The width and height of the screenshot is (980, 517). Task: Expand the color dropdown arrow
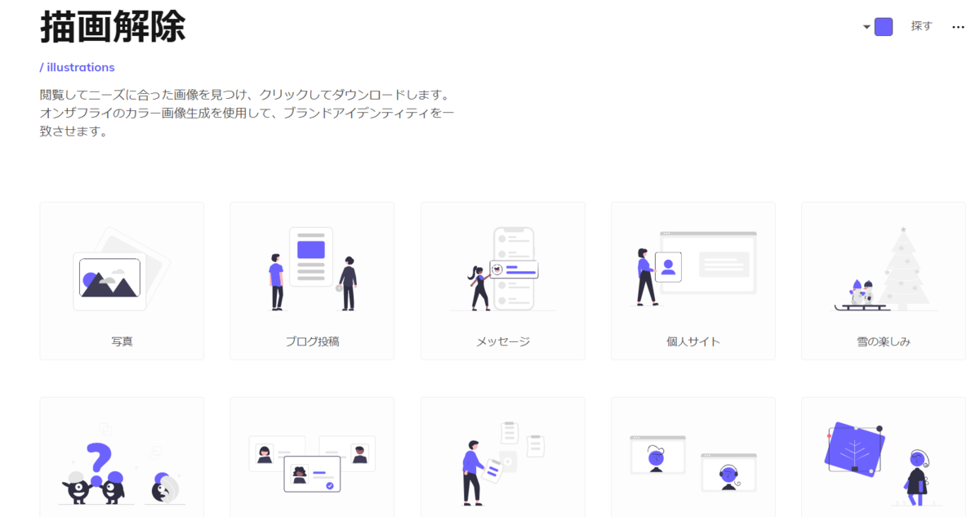tap(866, 27)
